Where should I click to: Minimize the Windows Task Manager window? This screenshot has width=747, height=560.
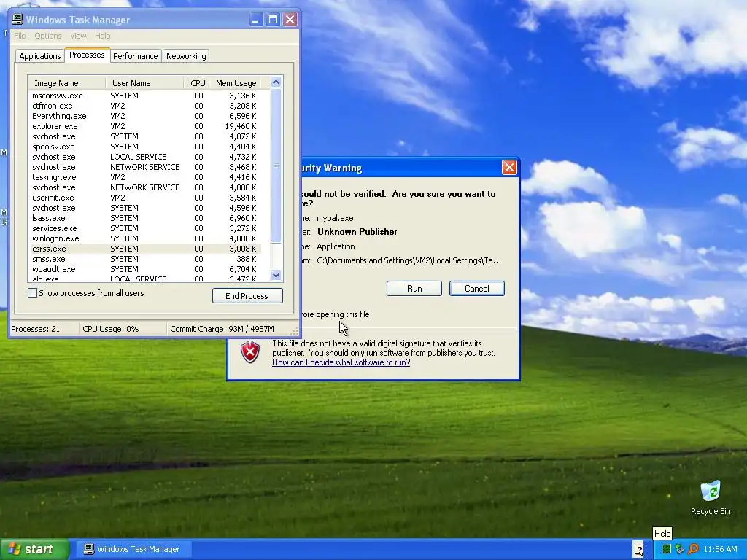256,20
